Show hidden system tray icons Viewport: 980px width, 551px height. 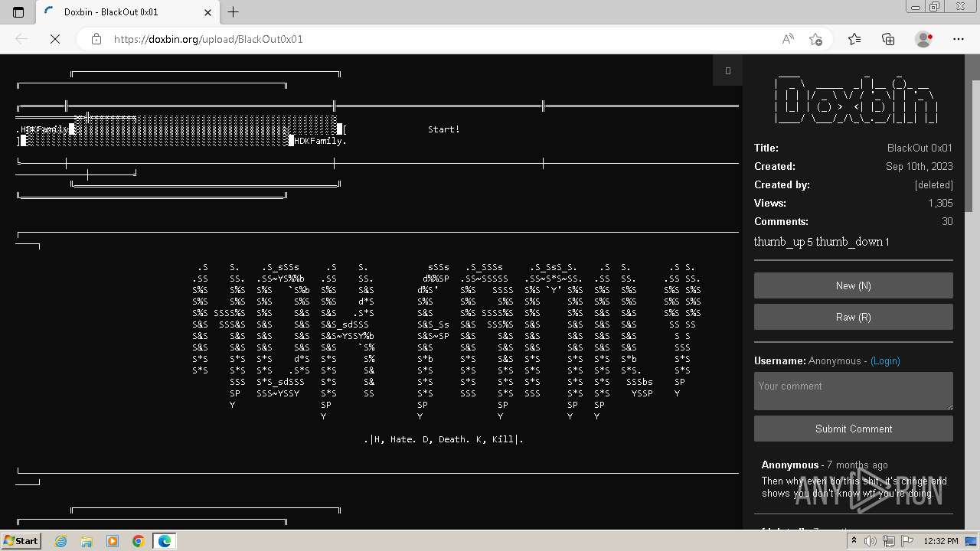(854, 541)
